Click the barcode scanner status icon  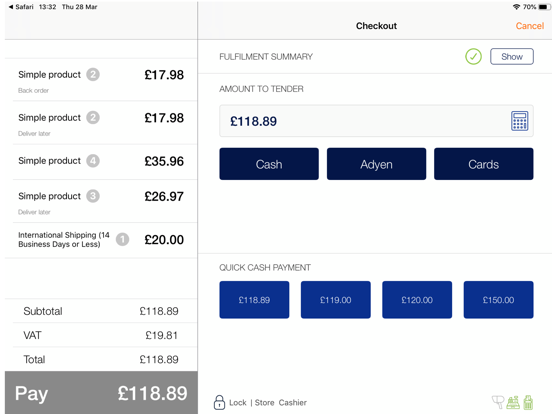coord(498,402)
